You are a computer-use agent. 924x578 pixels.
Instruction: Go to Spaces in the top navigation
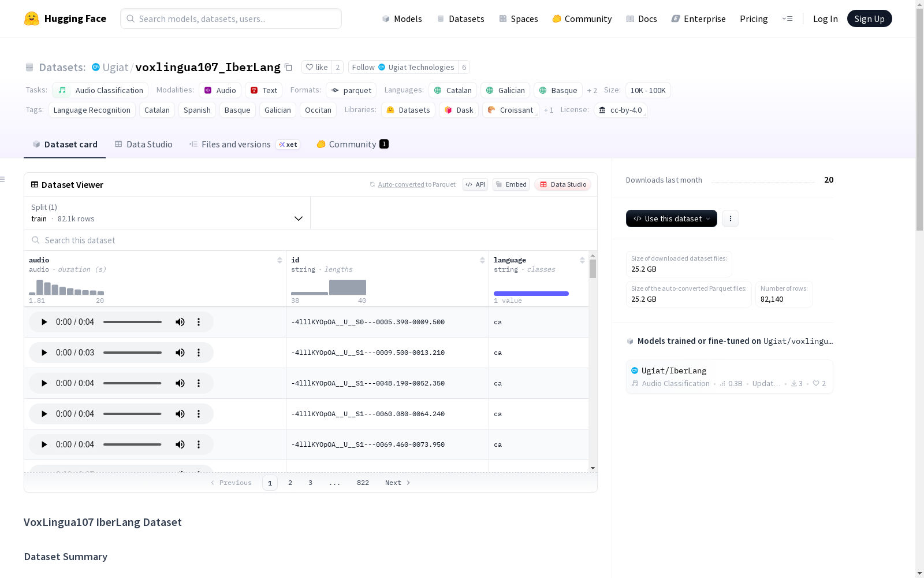click(519, 18)
